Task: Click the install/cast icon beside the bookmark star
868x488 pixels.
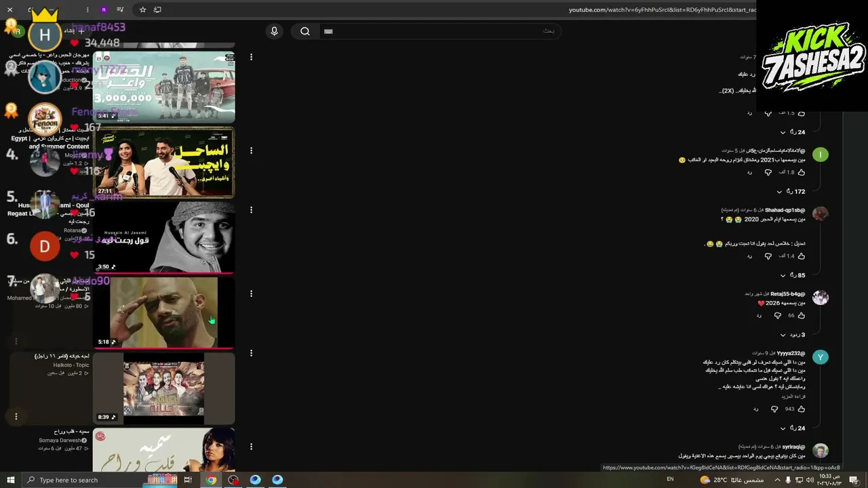Action: click(x=157, y=9)
